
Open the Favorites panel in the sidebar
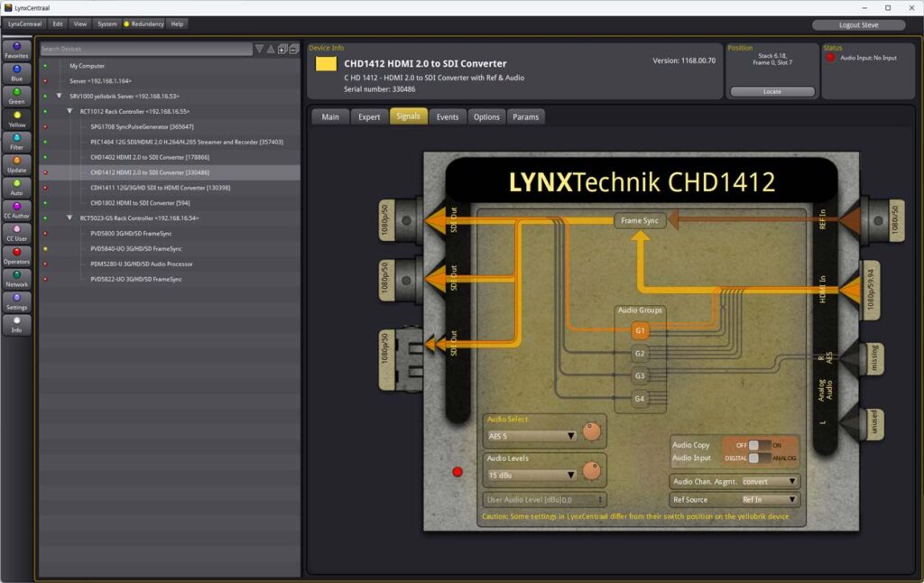pyautogui.click(x=16, y=52)
